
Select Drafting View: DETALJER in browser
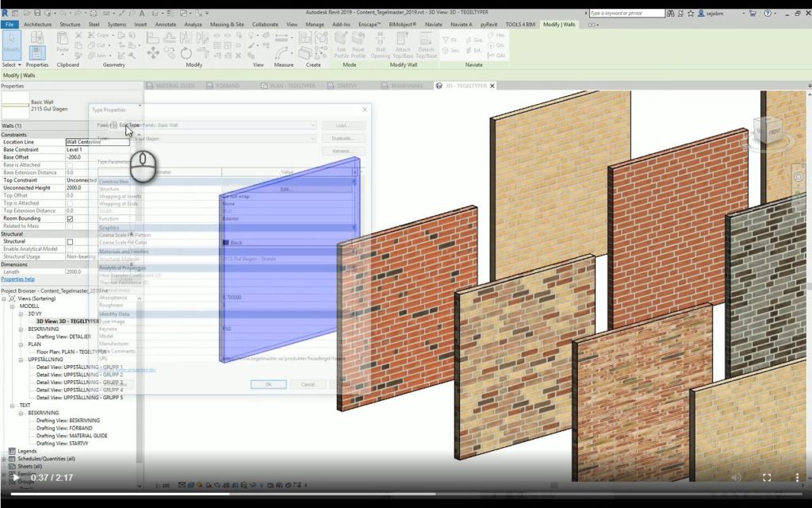tap(63, 337)
